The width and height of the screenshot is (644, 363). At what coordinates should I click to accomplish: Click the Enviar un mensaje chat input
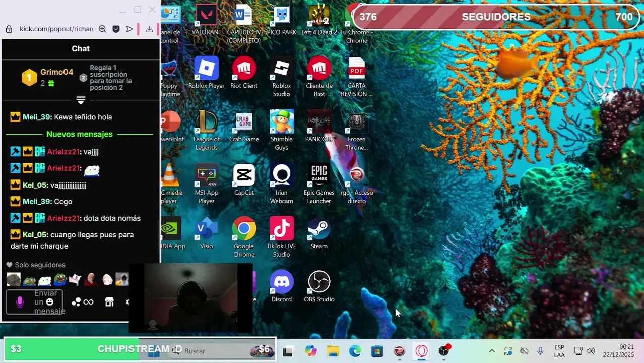(35, 302)
